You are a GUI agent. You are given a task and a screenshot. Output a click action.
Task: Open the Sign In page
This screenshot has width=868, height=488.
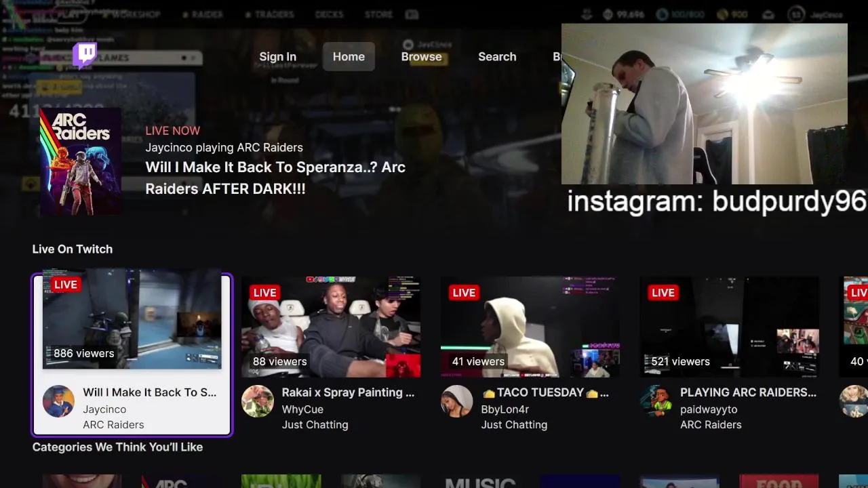[277, 57]
